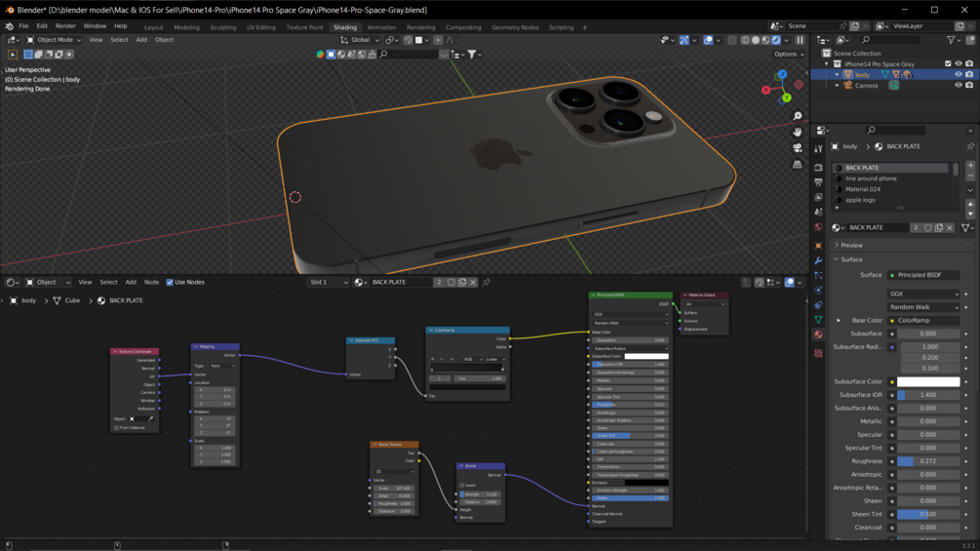Toggle X-ray mode in viewport header
Viewport: 980px width, 551px height.
pyautogui.click(x=732, y=40)
